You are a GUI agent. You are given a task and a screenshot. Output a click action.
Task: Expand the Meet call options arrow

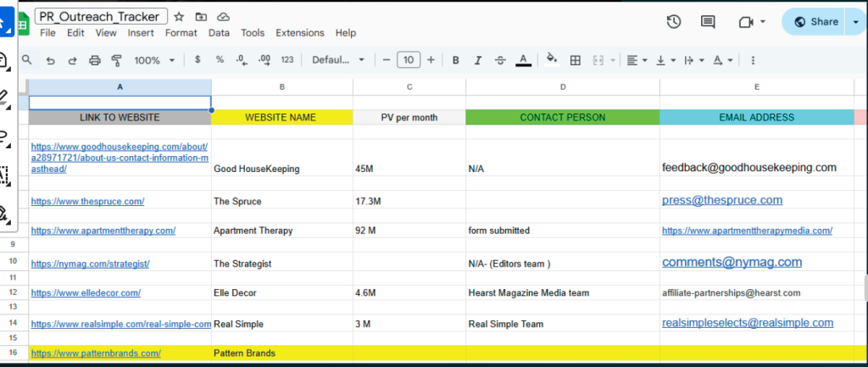pyautogui.click(x=763, y=21)
